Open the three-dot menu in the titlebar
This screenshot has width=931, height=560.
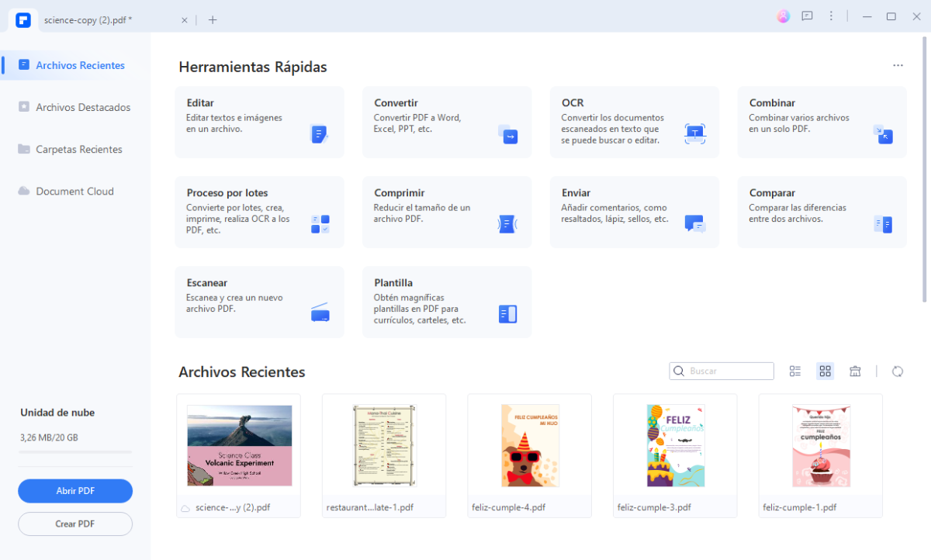click(x=832, y=16)
